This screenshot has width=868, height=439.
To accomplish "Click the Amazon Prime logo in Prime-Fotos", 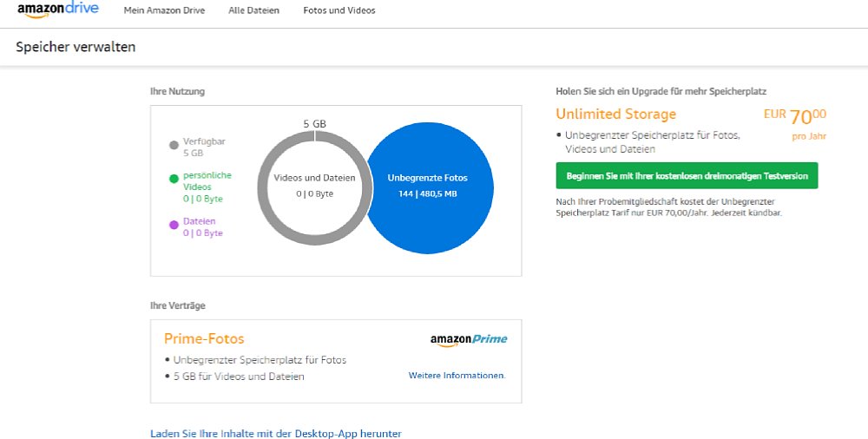I will tap(469, 340).
